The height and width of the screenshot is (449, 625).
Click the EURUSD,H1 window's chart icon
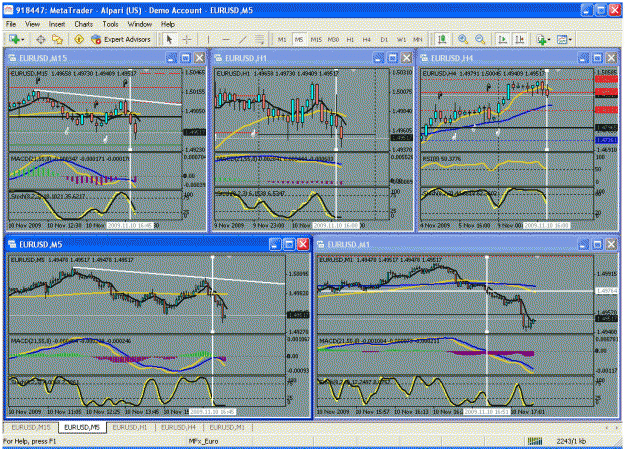click(x=218, y=58)
